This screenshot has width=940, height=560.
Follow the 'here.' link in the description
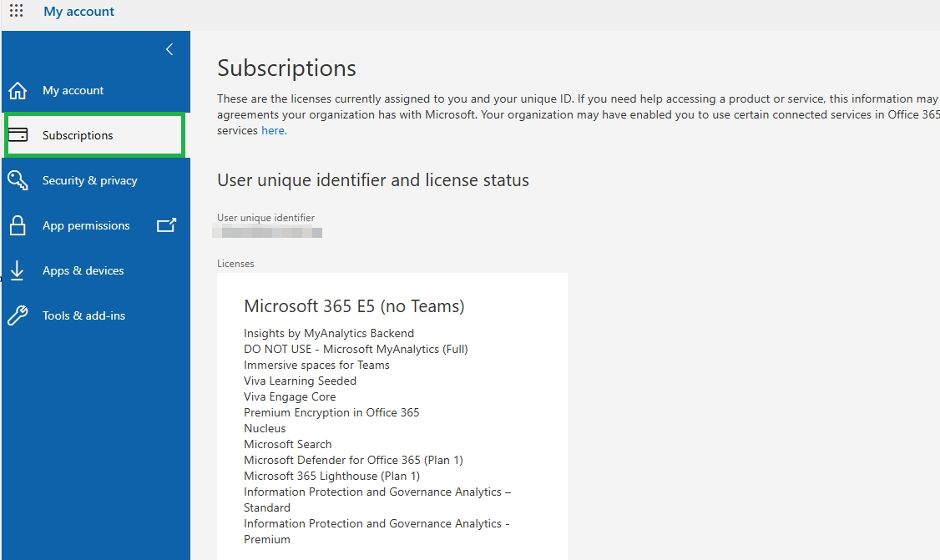274,130
